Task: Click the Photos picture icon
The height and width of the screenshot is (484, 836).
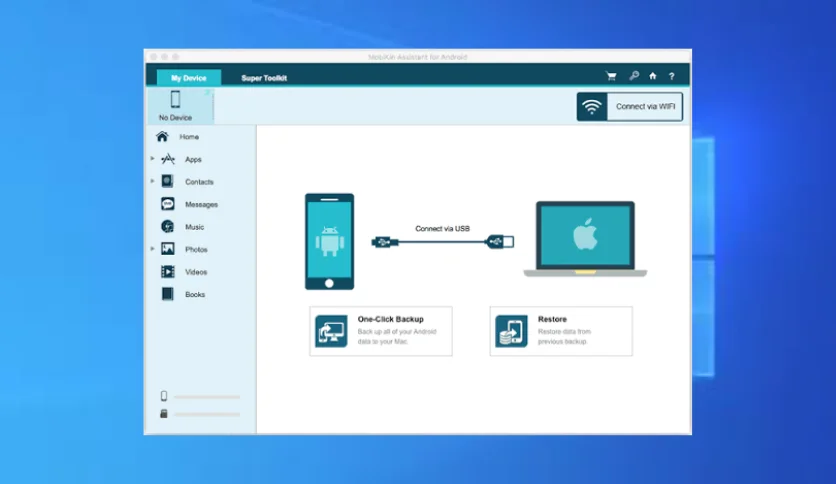Action: pos(167,249)
